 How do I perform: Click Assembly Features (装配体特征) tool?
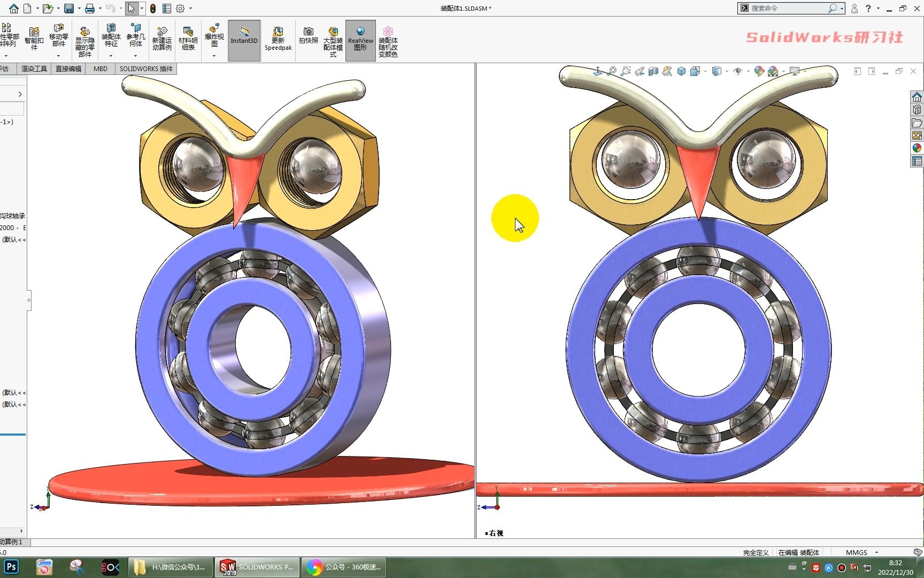pyautogui.click(x=111, y=35)
